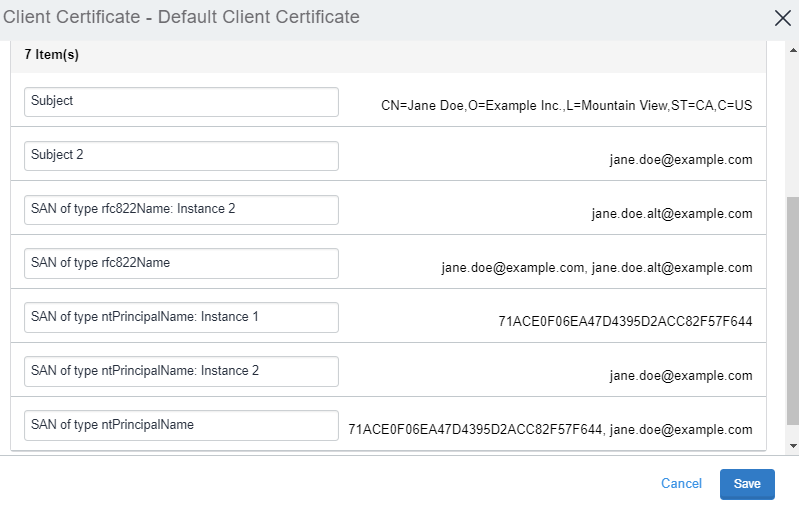Select the rfc822Name Instance 2 field
This screenshot has height=507, width=799.
(x=181, y=209)
